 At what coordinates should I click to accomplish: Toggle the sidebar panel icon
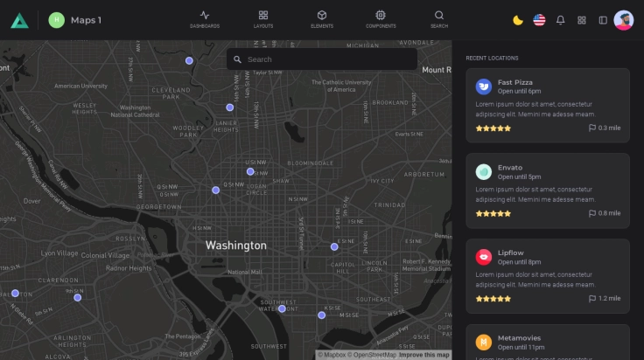pyautogui.click(x=603, y=20)
